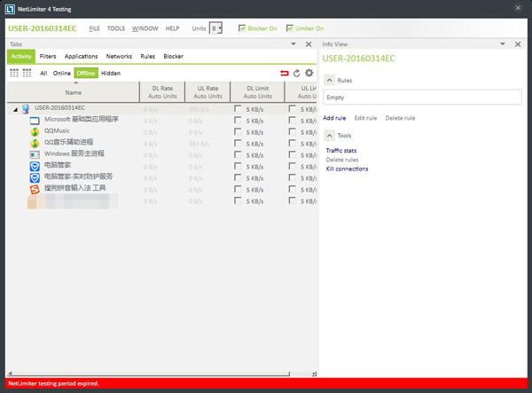This screenshot has height=393, width=532.
Task: Show Offline activity items
Action: coord(86,74)
